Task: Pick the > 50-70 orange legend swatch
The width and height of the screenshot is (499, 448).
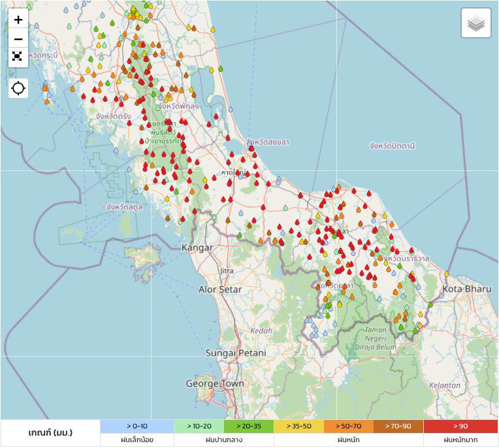Action: [x=348, y=426]
